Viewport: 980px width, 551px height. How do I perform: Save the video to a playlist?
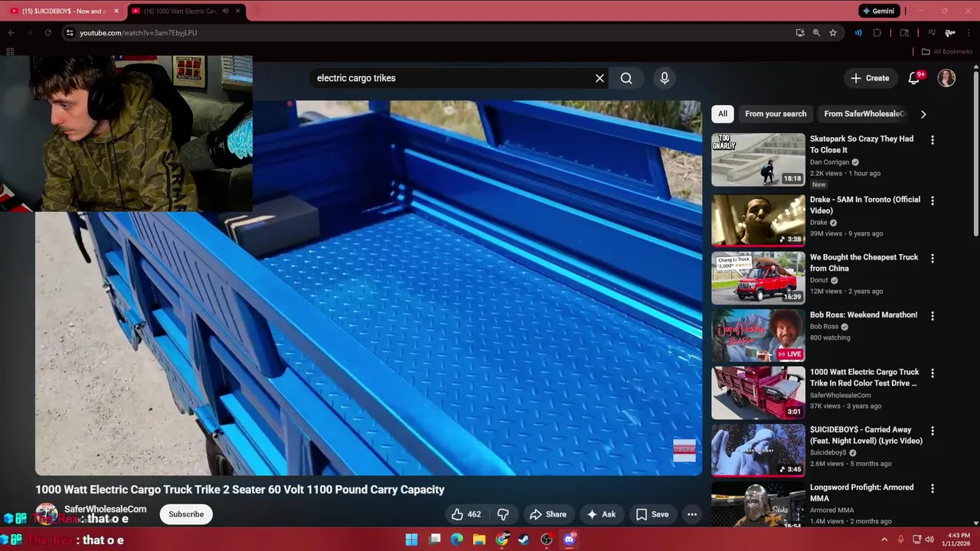[x=652, y=514]
